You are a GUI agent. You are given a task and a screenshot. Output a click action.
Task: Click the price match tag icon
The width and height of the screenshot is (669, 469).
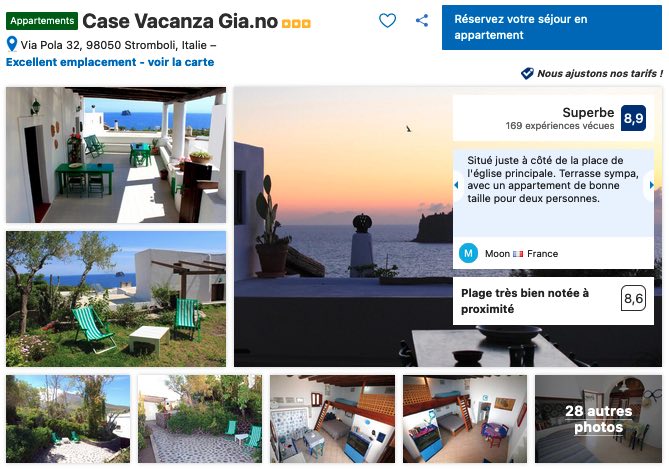tap(527, 73)
